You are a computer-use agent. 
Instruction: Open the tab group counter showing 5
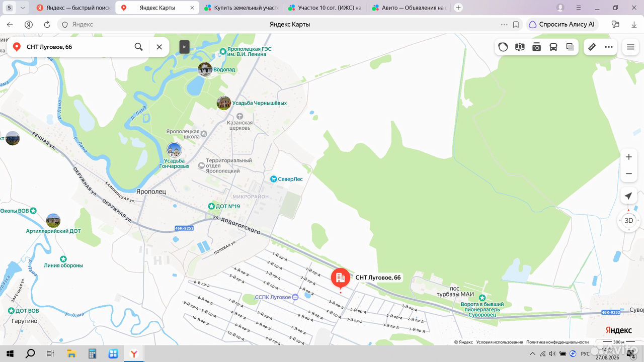(x=9, y=8)
